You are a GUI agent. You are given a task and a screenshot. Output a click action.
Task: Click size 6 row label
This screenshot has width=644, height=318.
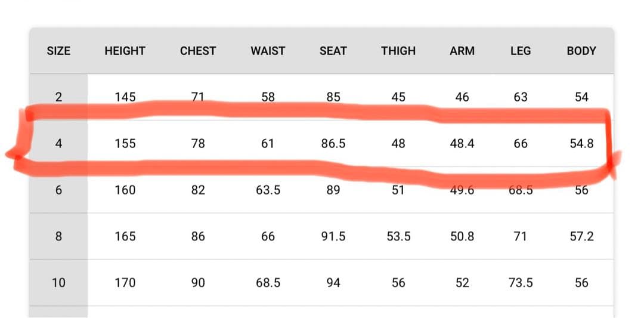pos(58,190)
